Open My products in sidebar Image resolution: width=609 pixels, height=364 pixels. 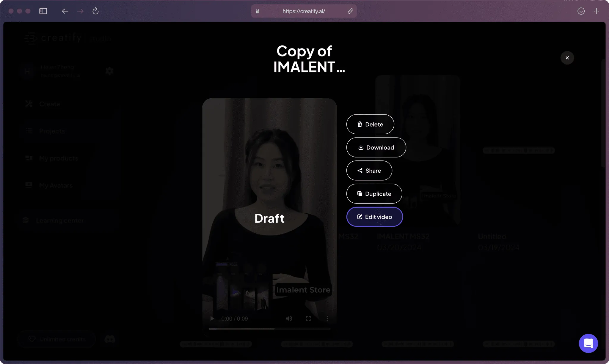click(x=59, y=158)
